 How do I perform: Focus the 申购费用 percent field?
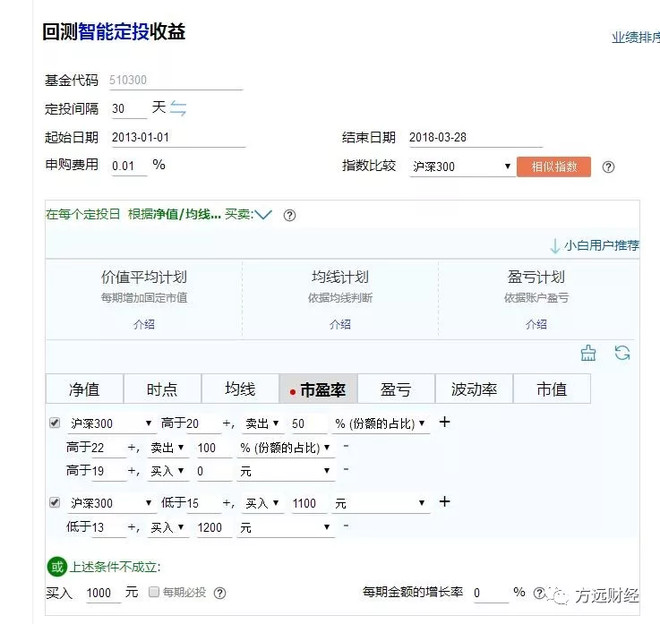[x=129, y=166]
